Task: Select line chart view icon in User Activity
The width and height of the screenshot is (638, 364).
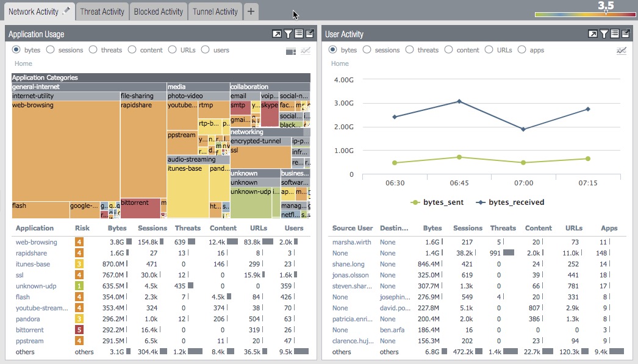Action: point(621,51)
